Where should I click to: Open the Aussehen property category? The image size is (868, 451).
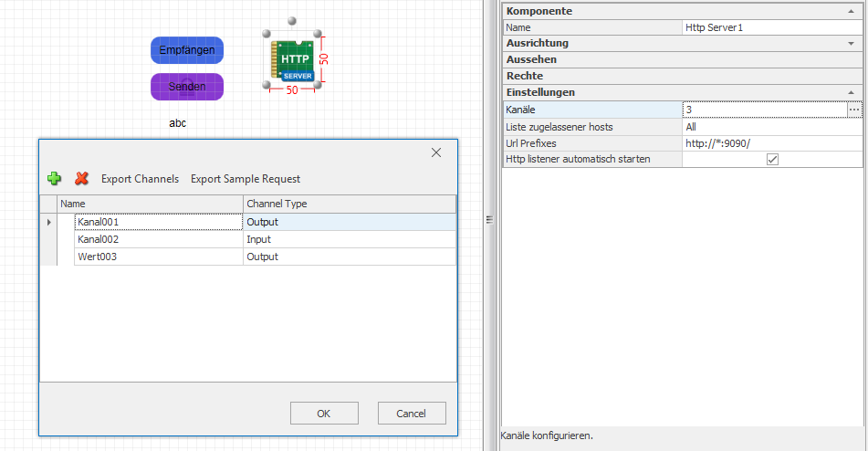(682, 59)
